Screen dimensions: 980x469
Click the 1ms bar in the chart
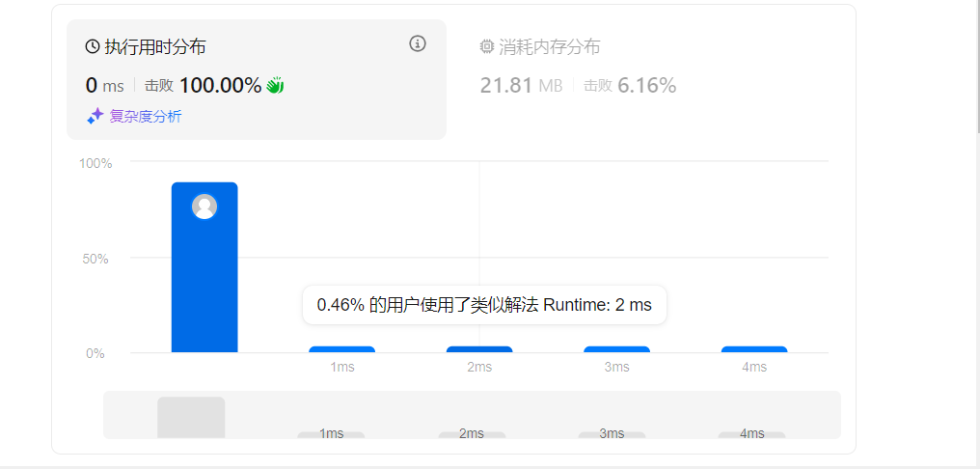coord(341,349)
